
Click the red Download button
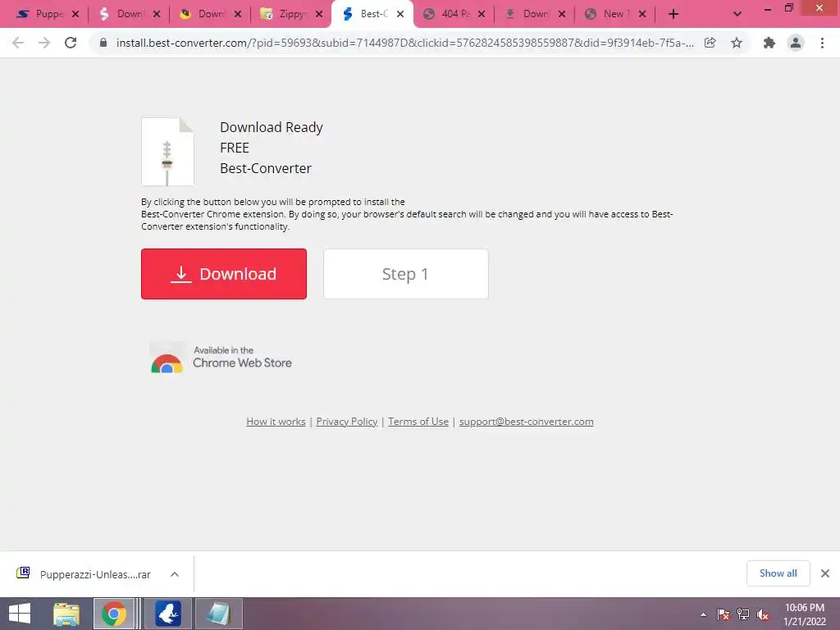[x=224, y=274]
